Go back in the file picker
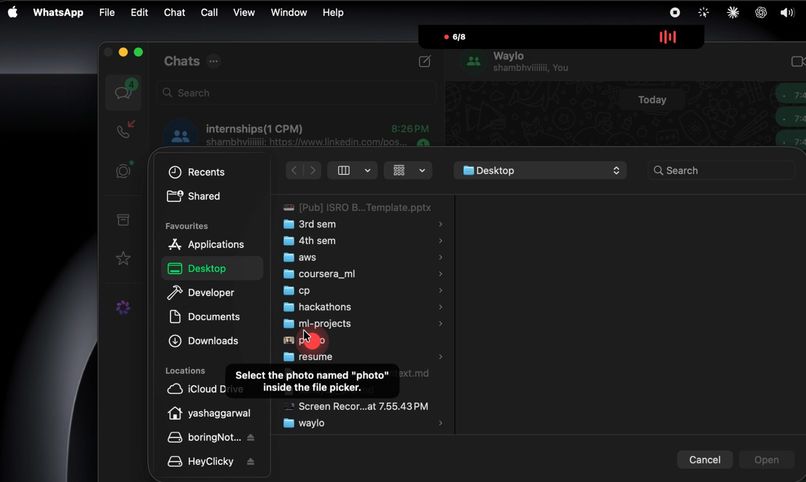This screenshot has width=806, height=482. pos(294,171)
